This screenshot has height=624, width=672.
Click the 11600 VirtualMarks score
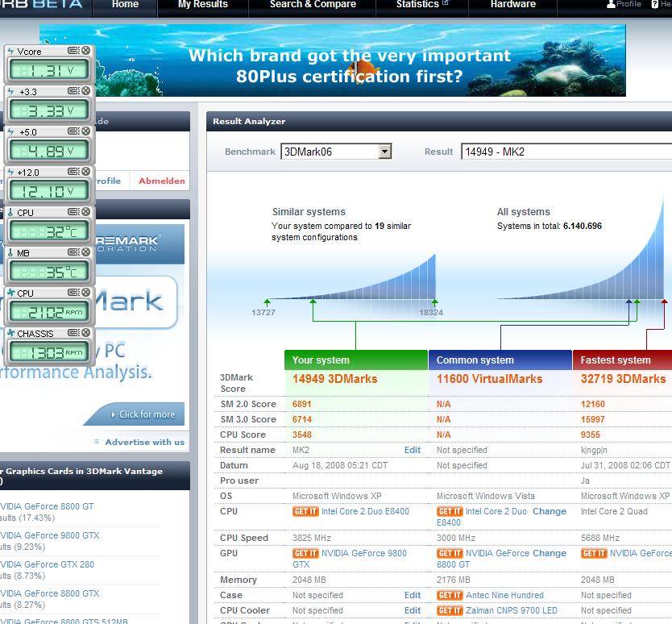click(x=489, y=379)
